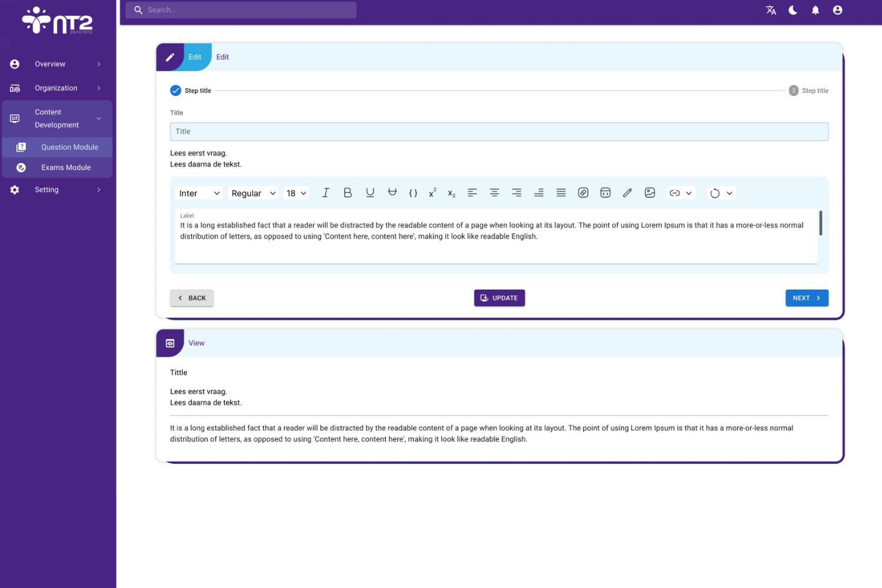
Task: Apply underline formatting
Action: [x=370, y=193]
